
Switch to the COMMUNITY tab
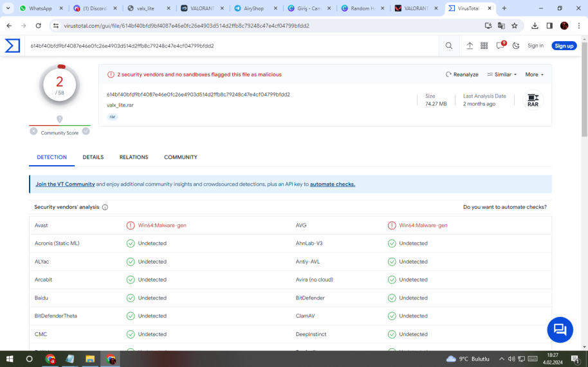180,157
